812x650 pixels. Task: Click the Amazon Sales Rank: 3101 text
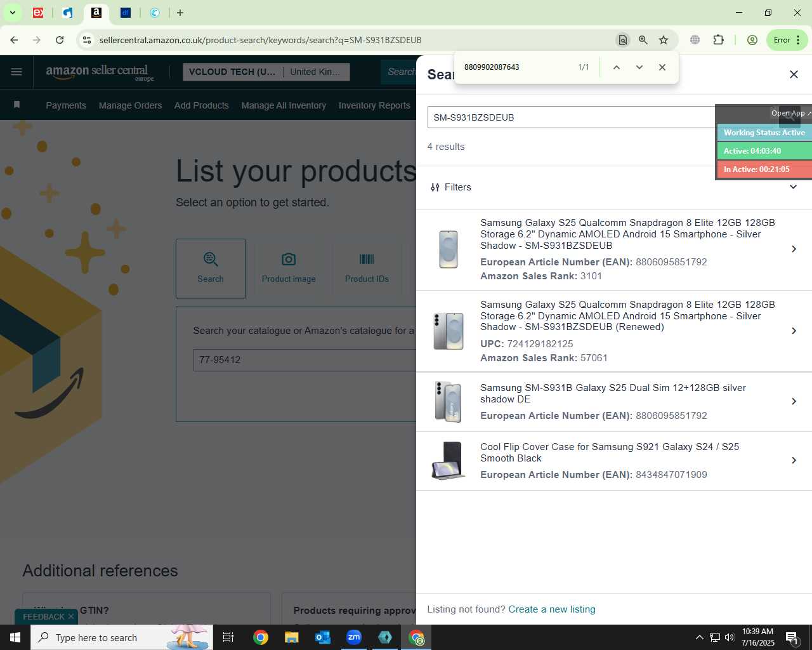(541, 276)
